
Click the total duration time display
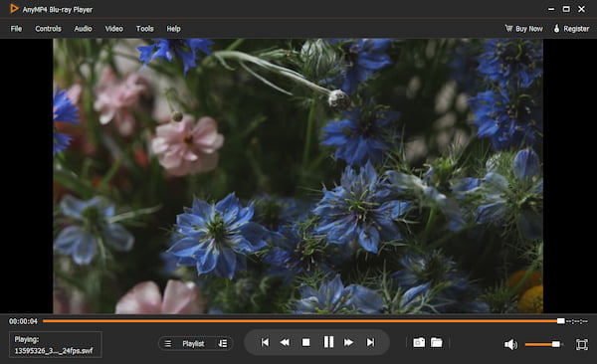tap(577, 321)
